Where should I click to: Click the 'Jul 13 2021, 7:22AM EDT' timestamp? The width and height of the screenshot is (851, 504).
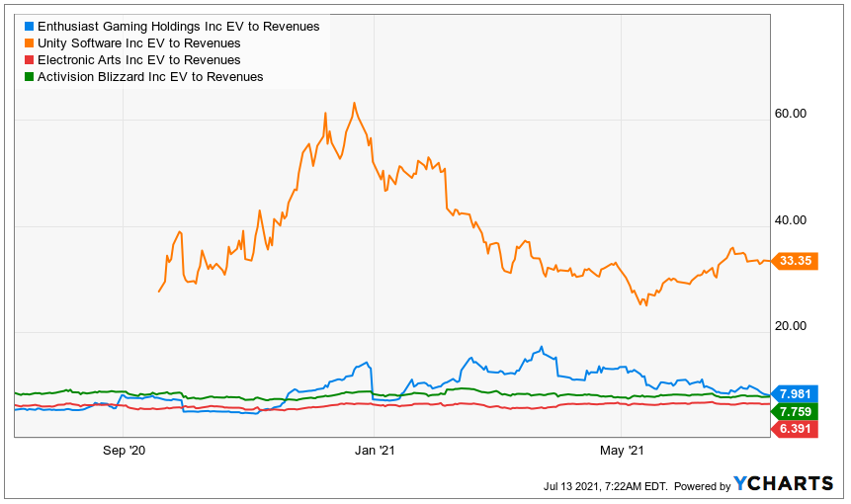point(606,486)
